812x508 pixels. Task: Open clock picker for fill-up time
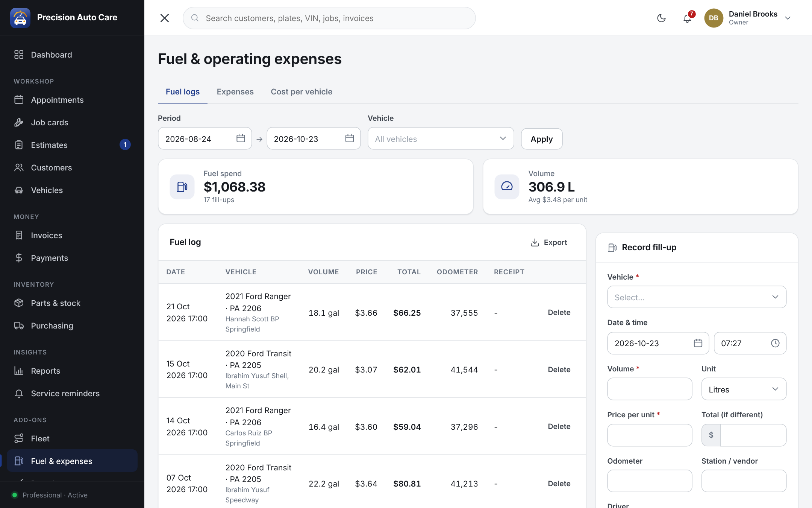pos(775,343)
